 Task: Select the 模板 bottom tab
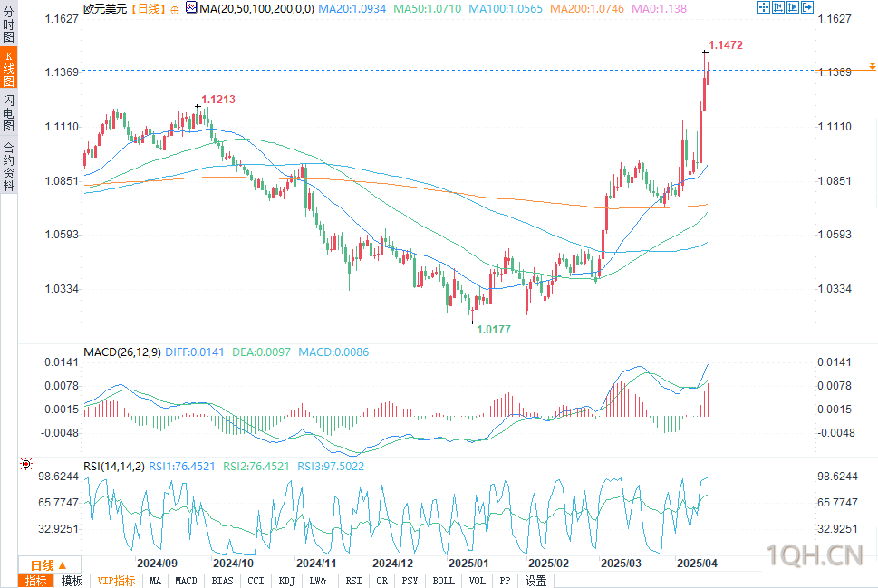(x=72, y=581)
